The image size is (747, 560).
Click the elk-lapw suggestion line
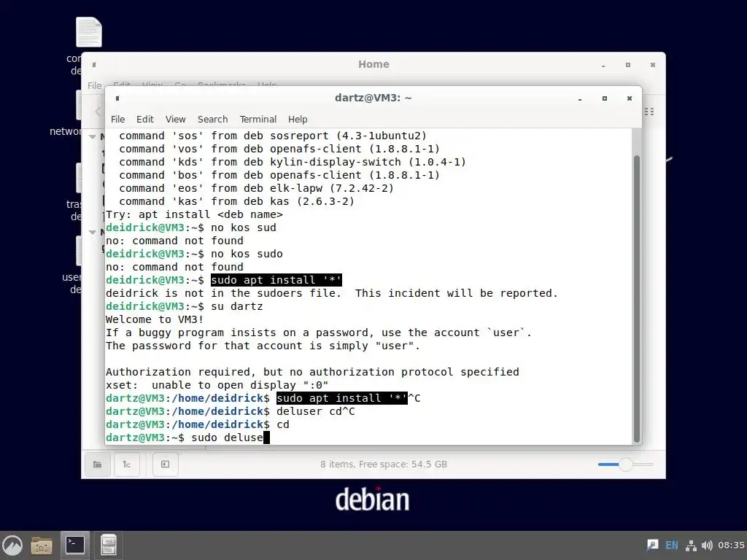tap(256, 188)
